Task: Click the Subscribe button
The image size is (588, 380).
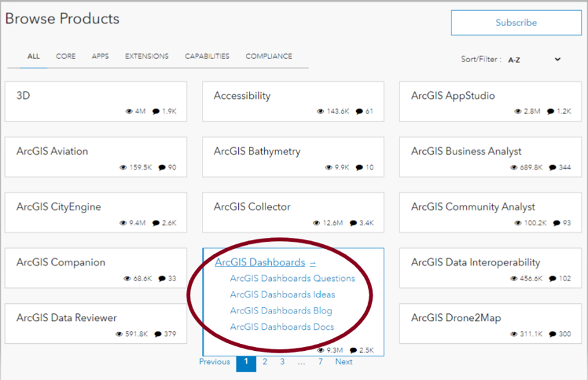Action: point(516,23)
